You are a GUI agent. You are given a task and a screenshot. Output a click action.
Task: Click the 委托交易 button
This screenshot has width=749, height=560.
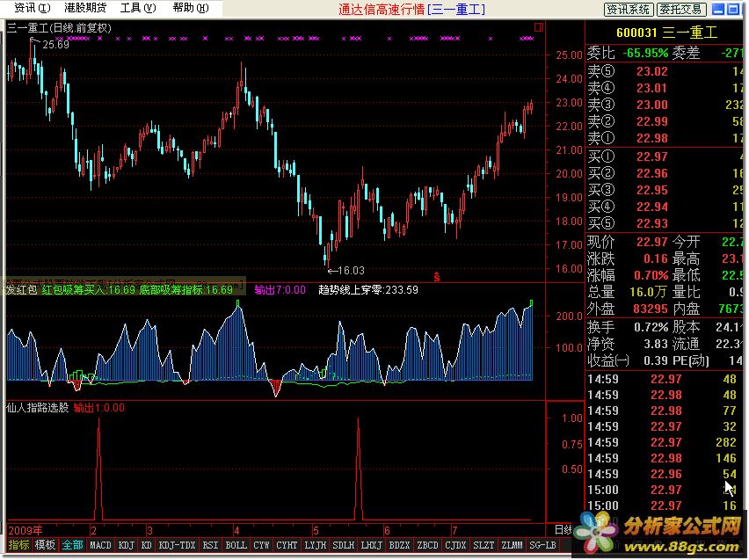coord(680,9)
